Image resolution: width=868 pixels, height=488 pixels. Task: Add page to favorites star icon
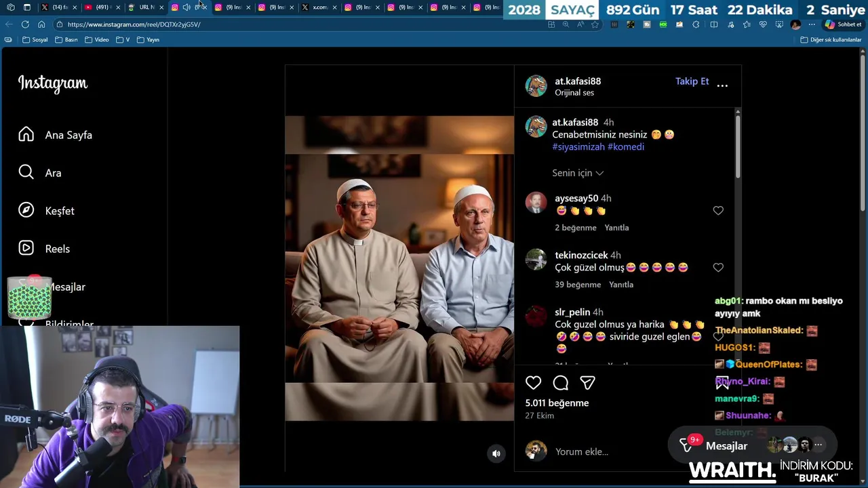coord(595,24)
